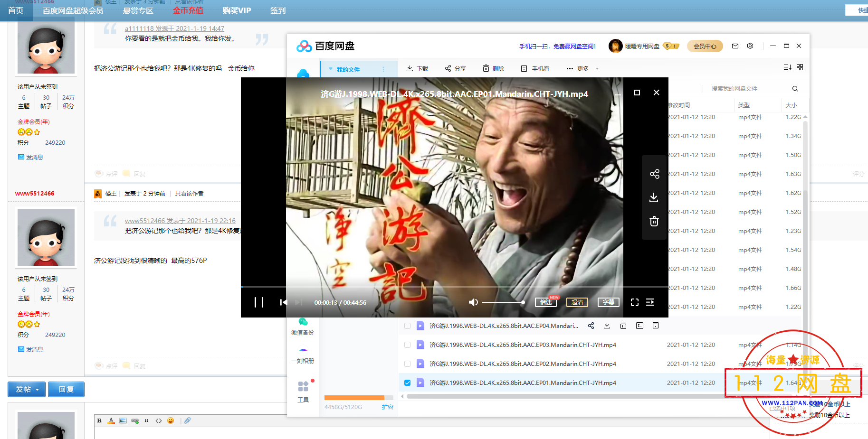Collapse the 我的文件 tree arrow

331,69
